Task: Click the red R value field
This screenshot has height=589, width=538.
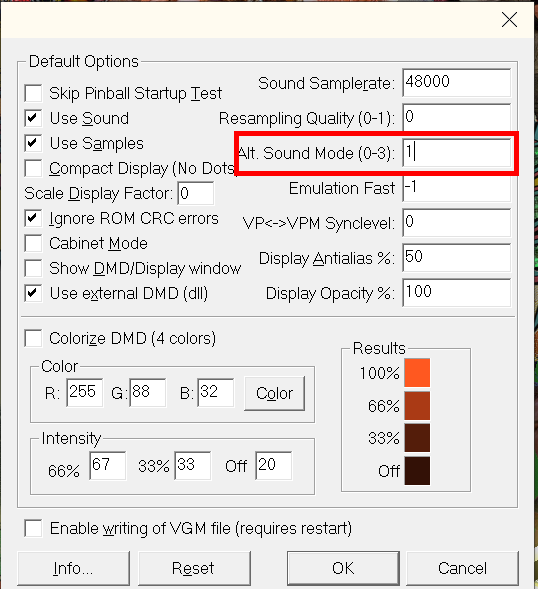Action: (x=85, y=393)
